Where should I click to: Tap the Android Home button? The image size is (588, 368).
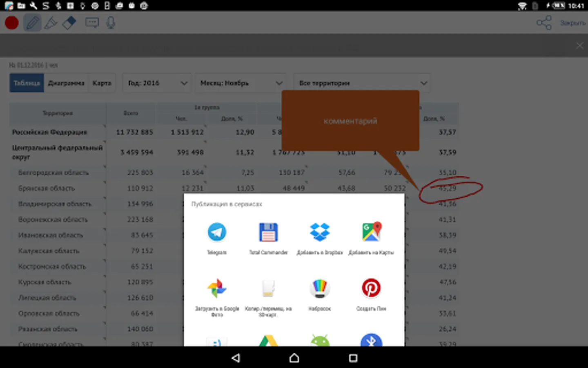294,358
